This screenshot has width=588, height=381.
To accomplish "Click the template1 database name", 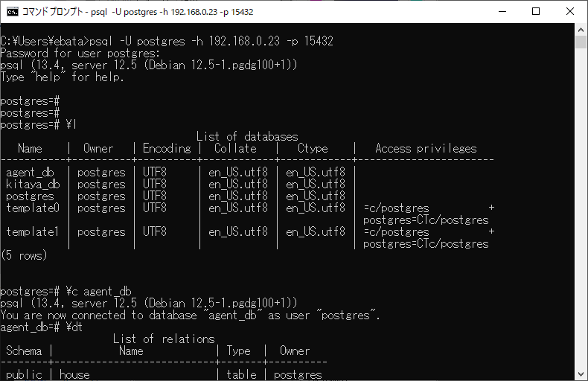I will (32, 231).
